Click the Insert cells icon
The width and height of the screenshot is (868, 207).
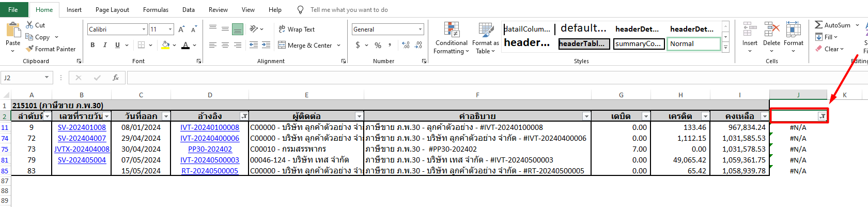click(x=750, y=29)
